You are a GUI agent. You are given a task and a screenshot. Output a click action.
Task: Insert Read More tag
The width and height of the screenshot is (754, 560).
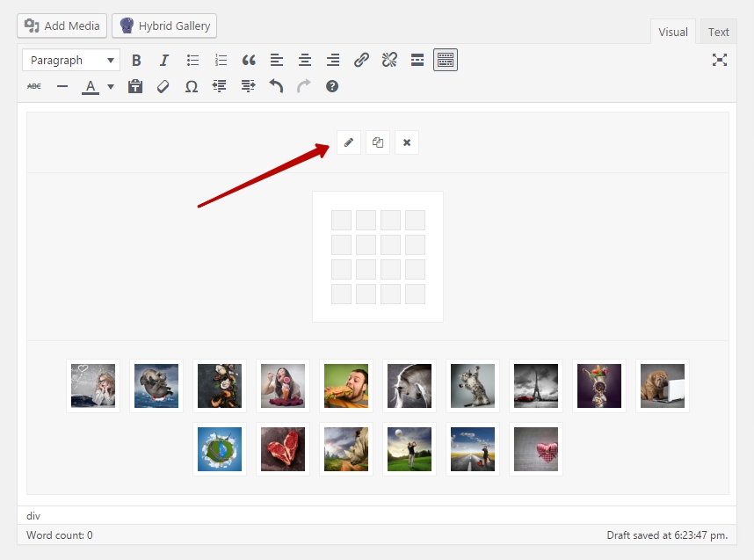pyautogui.click(x=417, y=60)
